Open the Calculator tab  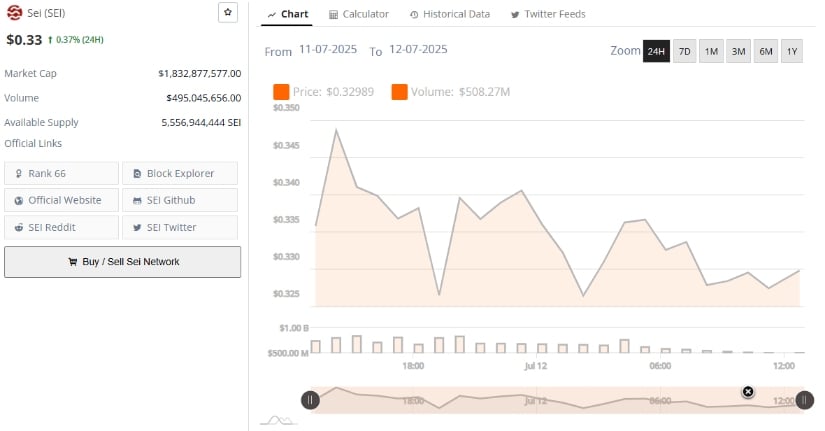click(359, 14)
